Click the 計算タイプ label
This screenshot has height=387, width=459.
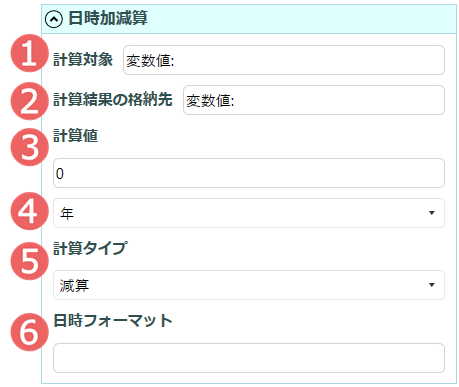tap(90, 248)
